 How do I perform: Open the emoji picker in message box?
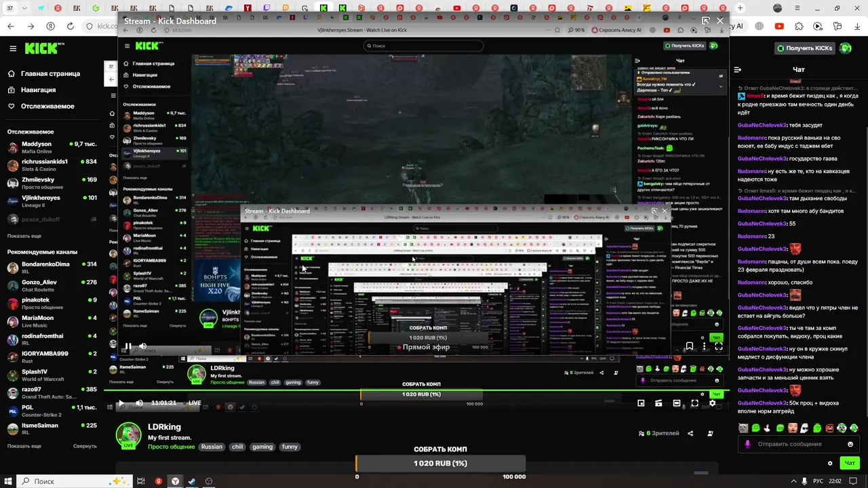tap(850, 445)
